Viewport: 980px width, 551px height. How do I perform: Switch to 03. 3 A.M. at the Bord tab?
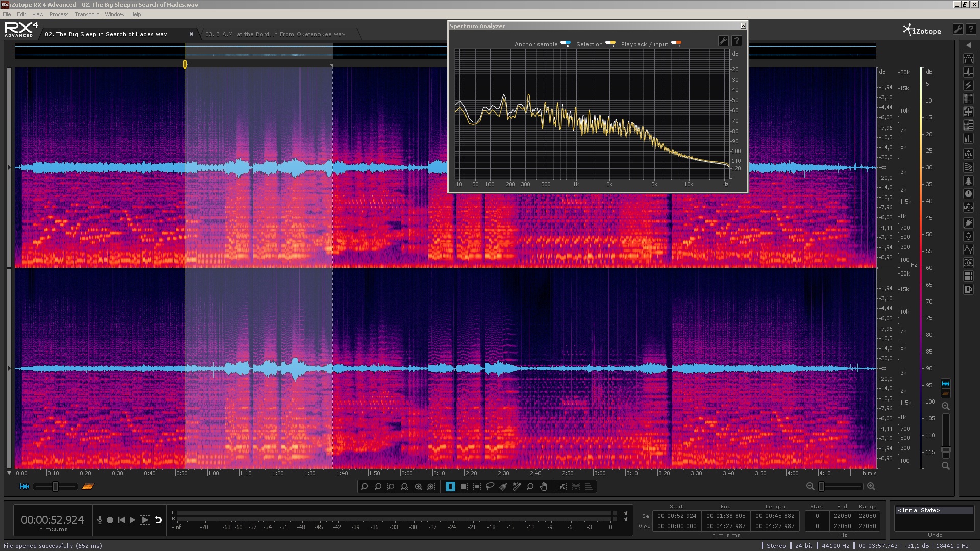[275, 34]
